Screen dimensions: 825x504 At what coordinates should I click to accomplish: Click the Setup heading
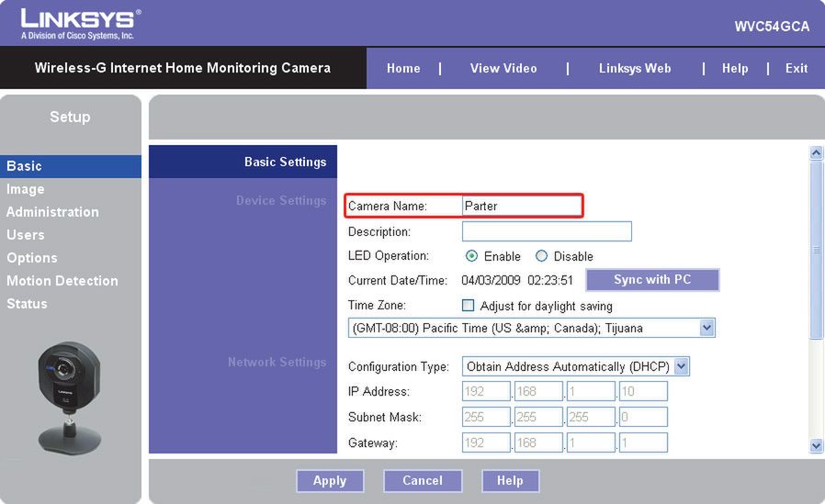[70, 117]
